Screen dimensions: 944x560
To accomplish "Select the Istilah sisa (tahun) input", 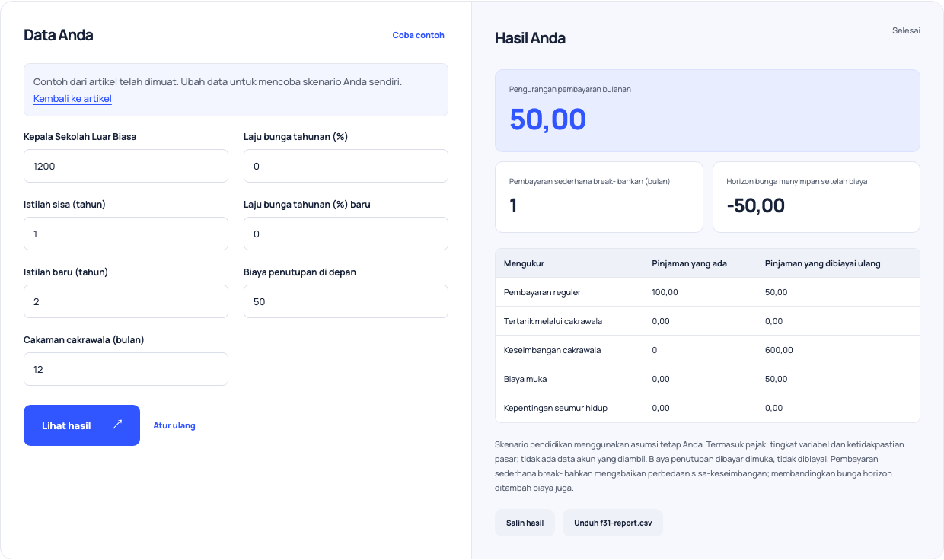I will [126, 234].
